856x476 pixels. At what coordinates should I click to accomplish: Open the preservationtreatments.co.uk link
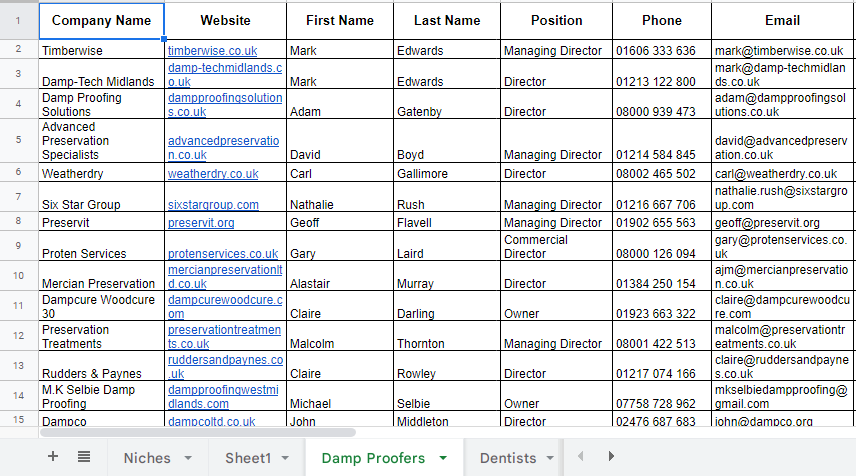pos(224,337)
